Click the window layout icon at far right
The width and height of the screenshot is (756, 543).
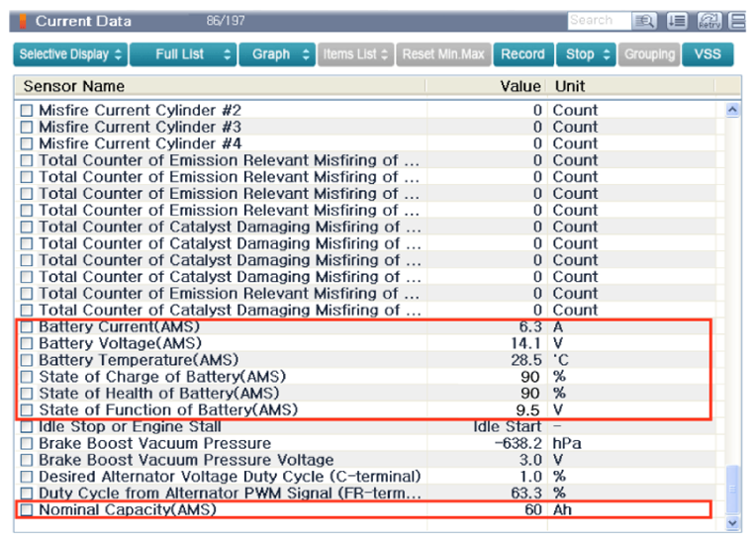click(738, 21)
